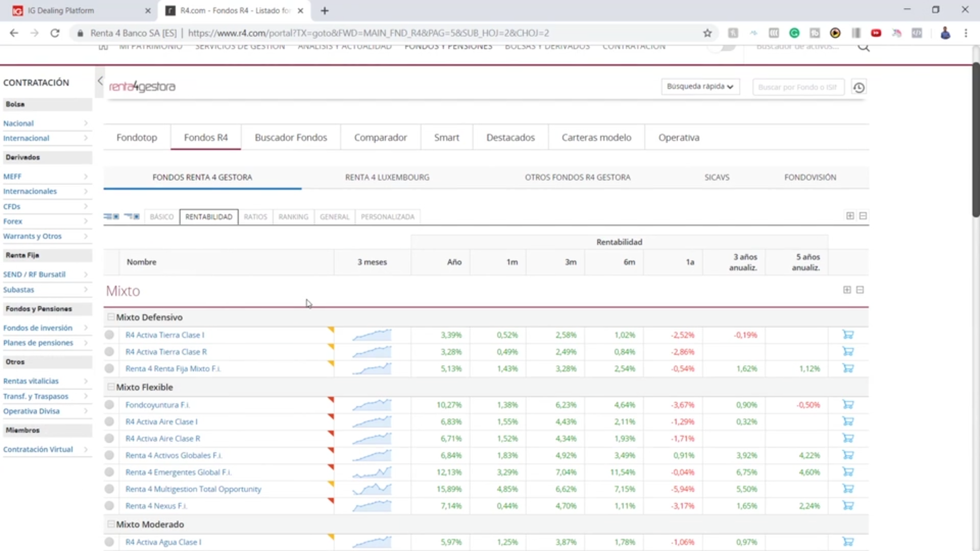This screenshot has height=551, width=980.
Task: Select R4 Activa Agua Clase I radio
Action: click(109, 542)
